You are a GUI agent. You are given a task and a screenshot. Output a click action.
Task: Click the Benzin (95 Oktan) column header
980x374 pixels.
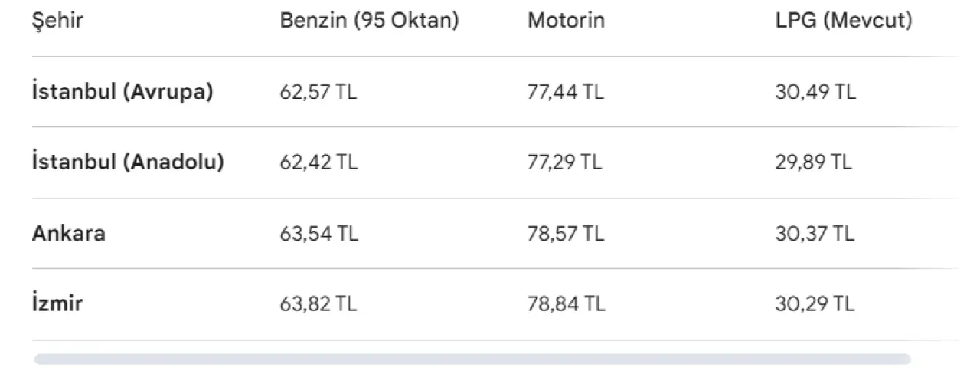tap(369, 21)
